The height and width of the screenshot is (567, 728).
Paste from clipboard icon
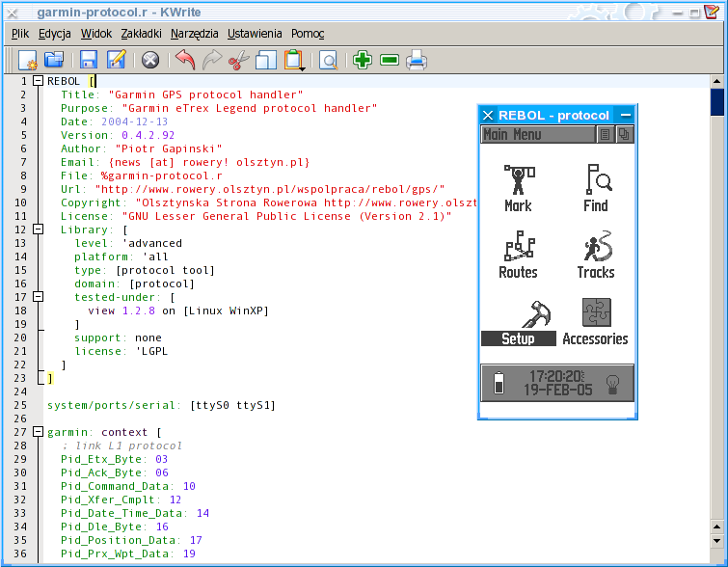pos(293,60)
